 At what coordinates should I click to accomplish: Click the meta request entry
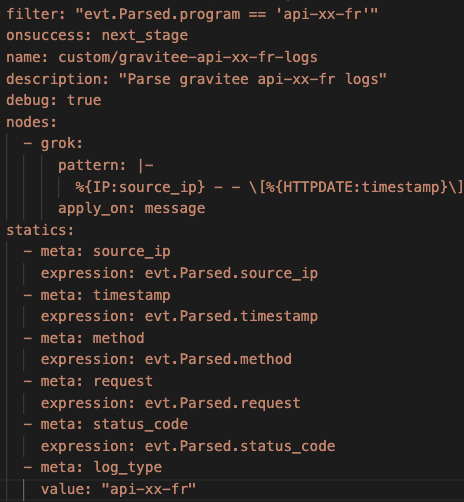click(x=97, y=381)
